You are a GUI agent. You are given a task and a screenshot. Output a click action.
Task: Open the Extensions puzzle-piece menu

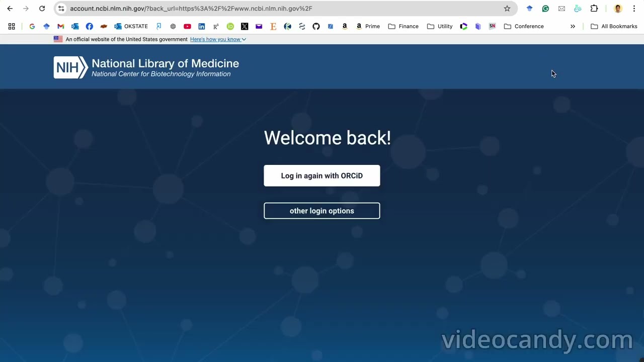tap(594, 9)
